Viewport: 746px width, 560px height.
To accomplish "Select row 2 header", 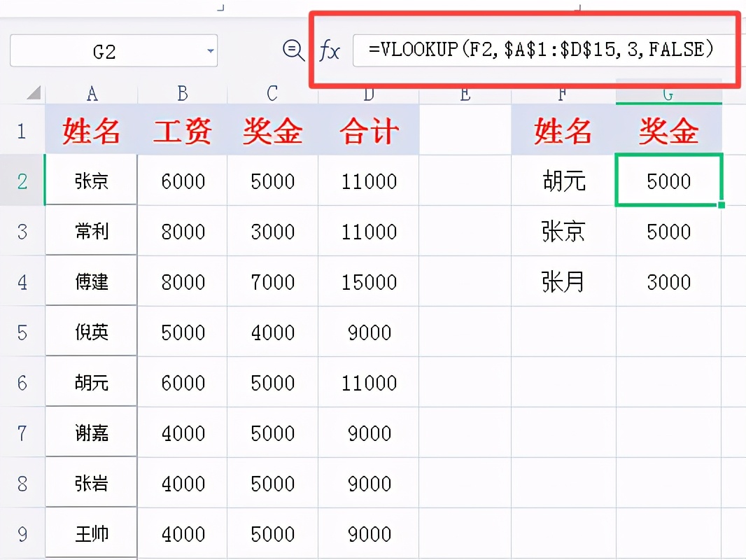I will pyautogui.click(x=22, y=181).
